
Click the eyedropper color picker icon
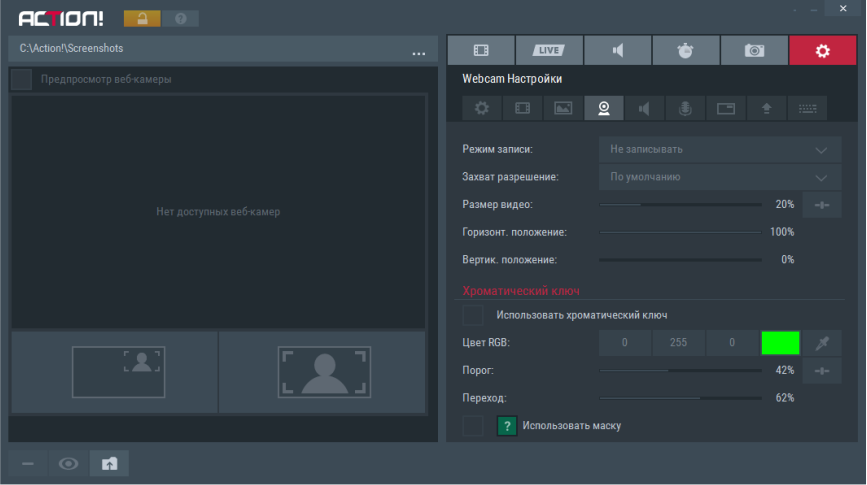[822, 343]
